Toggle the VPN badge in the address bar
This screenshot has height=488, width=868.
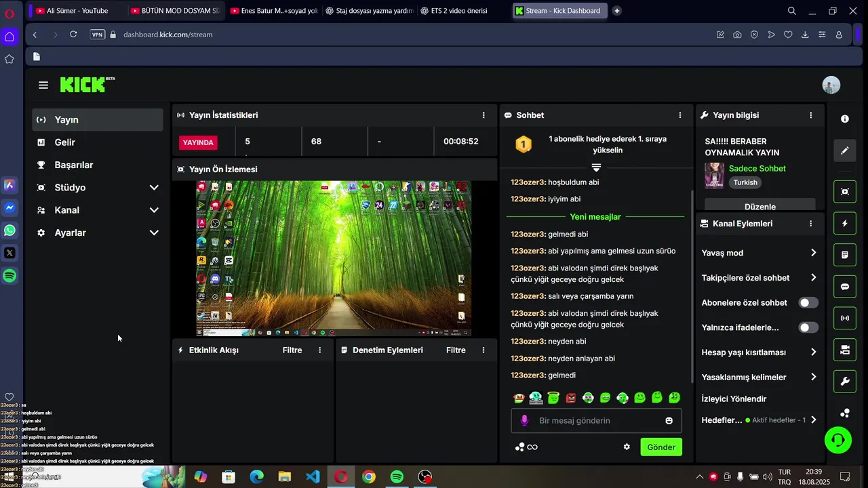(98, 35)
